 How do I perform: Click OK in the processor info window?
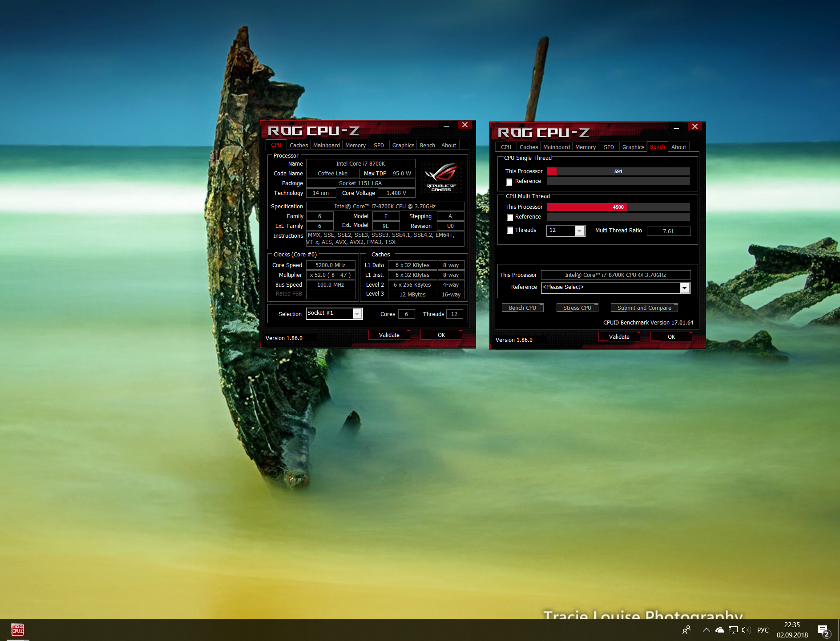(x=441, y=335)
